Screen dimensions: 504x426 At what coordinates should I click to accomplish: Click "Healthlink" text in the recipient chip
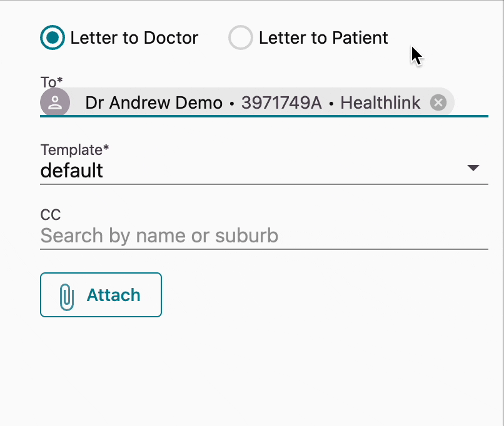380,102
